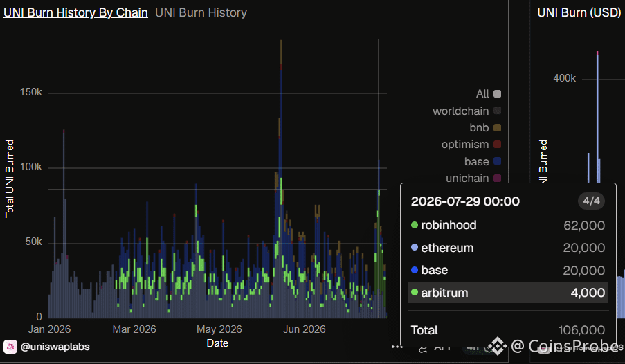Screen dimensions: 625x364
Task: Click the bnb legend label
Action: (x=479, y=127)
